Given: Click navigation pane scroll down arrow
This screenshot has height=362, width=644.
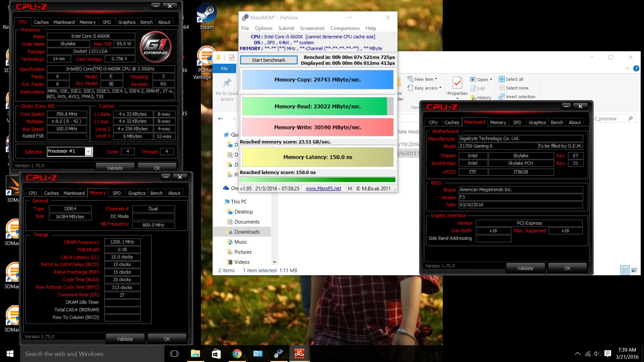Looking at the screenshot, I should point(274,262).
